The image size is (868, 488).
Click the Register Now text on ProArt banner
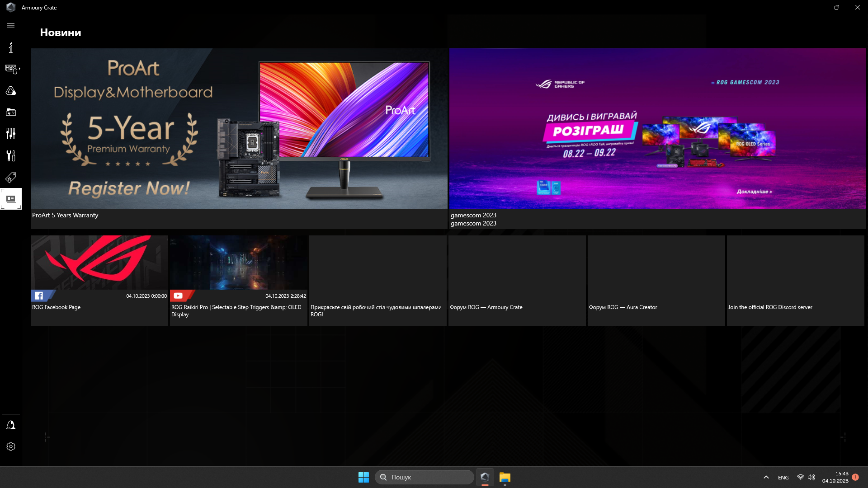tap(129, 188)
